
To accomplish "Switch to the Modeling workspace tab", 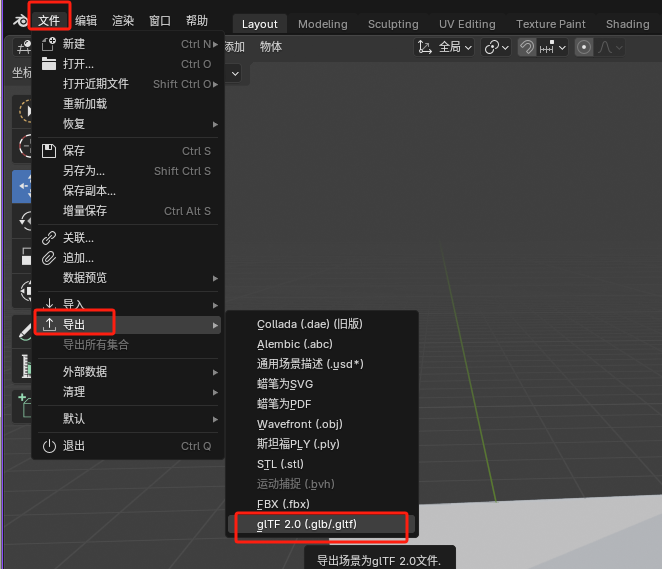I will pyautogui.click(x=323, y=24).
